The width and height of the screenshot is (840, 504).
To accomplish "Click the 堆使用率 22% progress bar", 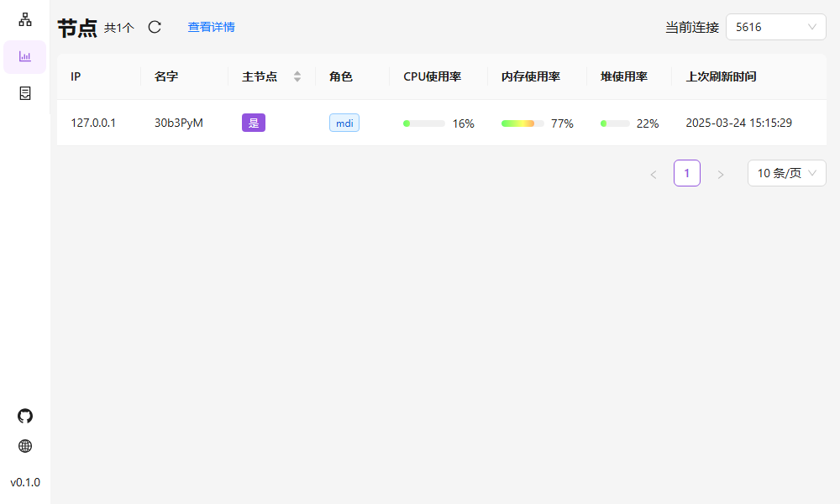I will pos(615,123).
